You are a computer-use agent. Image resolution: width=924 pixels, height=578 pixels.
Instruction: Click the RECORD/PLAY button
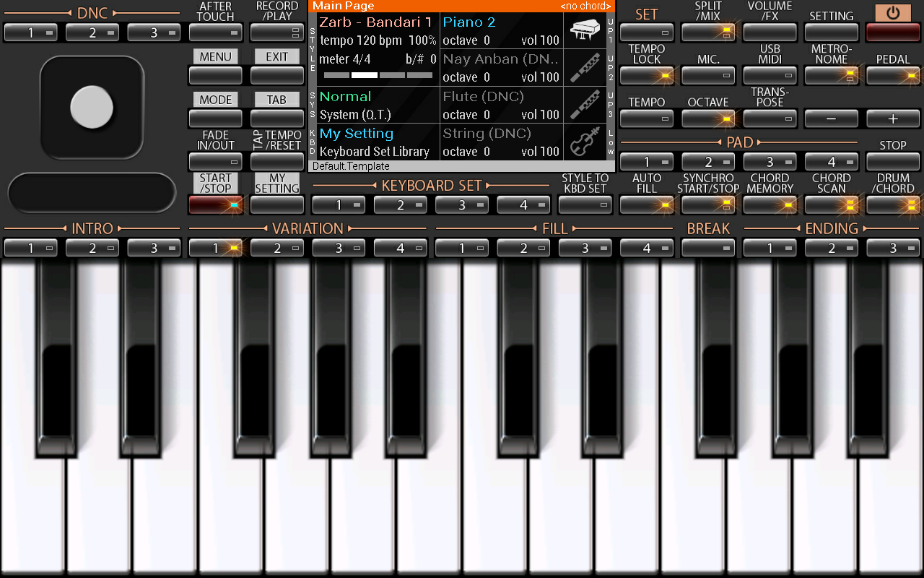pos(277,33)
